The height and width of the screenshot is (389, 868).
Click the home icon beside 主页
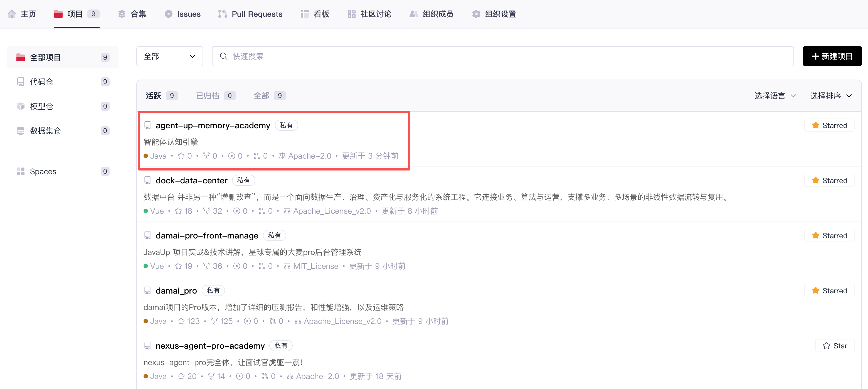tap(12, 14)
